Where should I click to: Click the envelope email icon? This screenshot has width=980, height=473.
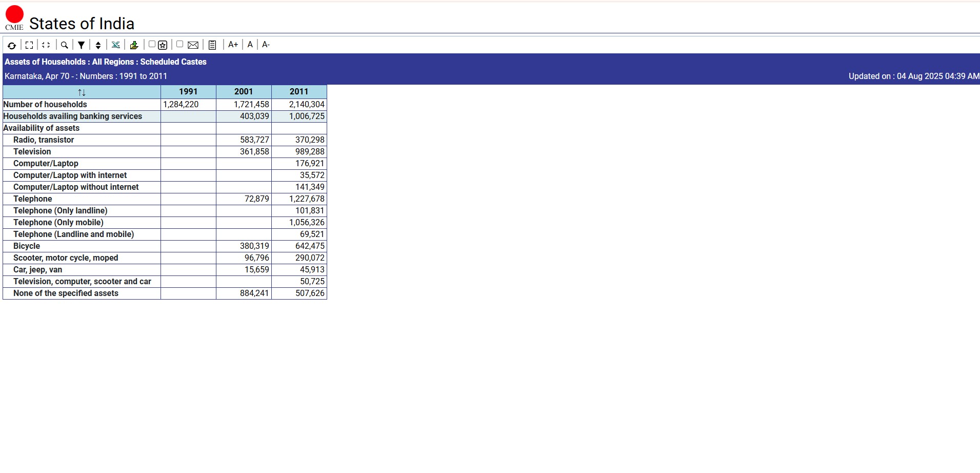click(193, 45)
